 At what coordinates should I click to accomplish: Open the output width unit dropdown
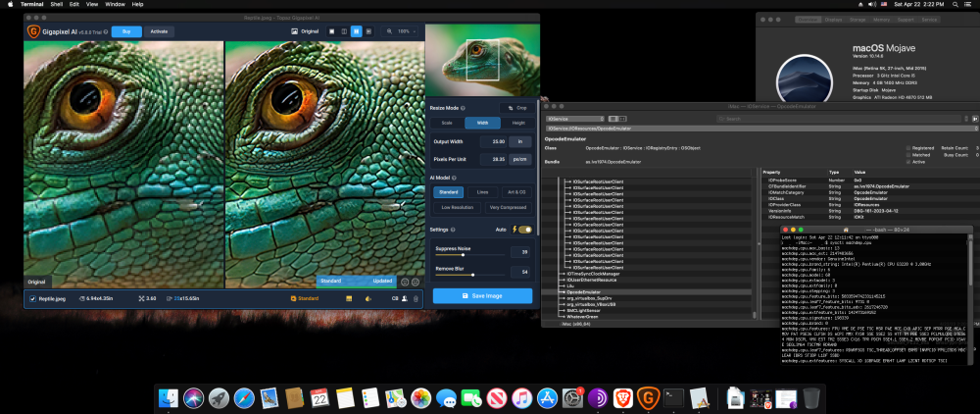click(520, 142)
